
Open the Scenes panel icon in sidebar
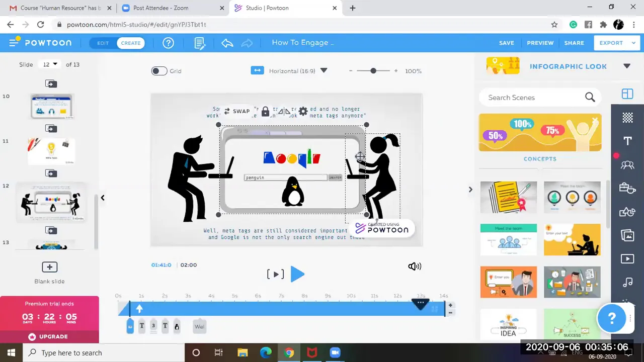pyautogui.click(x=627, y=94)
